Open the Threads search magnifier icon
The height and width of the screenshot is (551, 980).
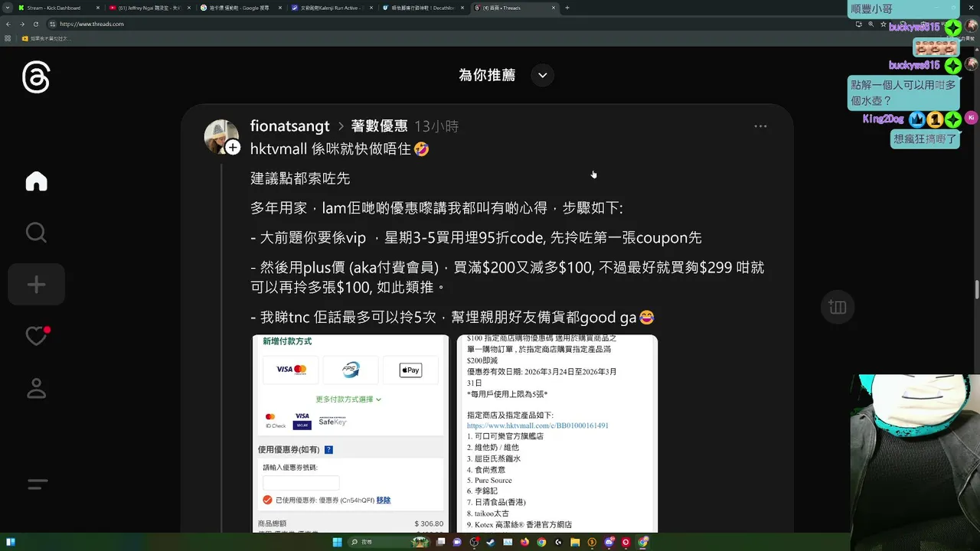pyautogui.click(x=36, y=233)
